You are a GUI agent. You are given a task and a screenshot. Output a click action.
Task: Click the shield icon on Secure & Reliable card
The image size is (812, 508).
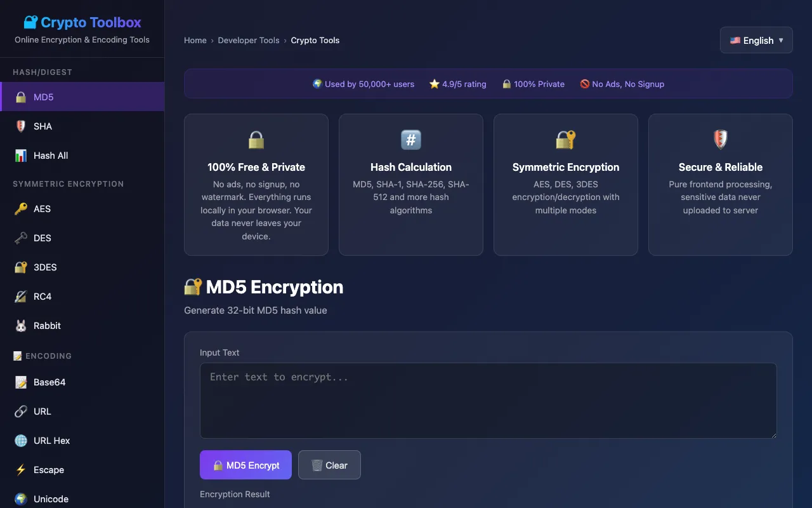tap(721, 140)
